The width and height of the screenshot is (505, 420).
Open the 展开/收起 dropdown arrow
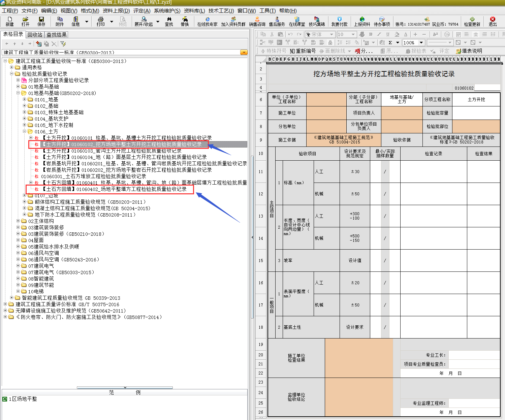tap(158, 22)
